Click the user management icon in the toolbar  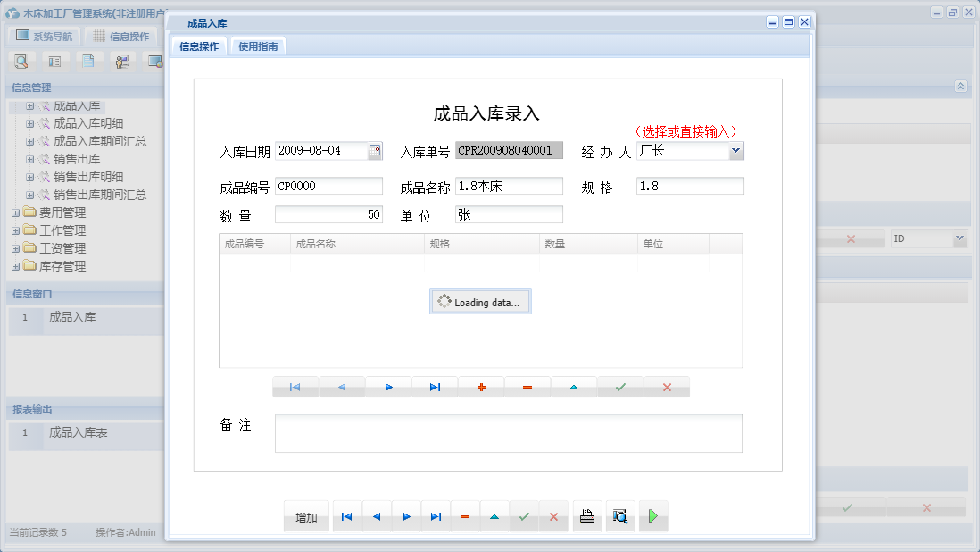[122, 61]
